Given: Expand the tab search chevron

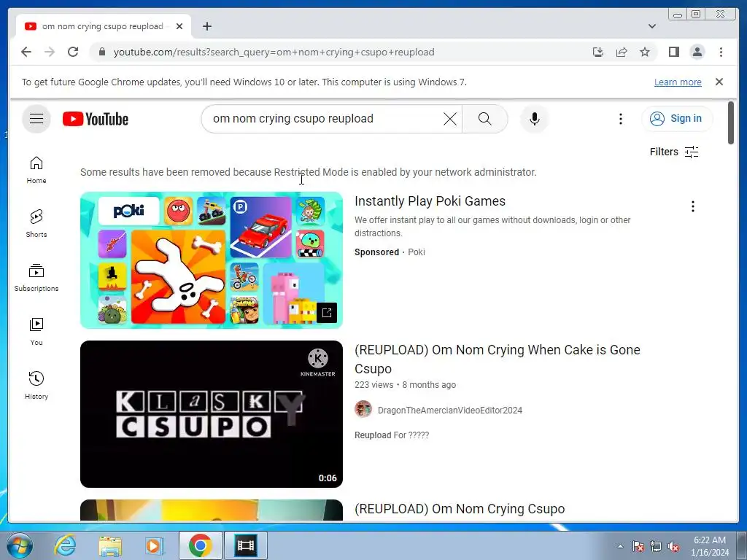Looking at the screenshot, I should 651,26.
